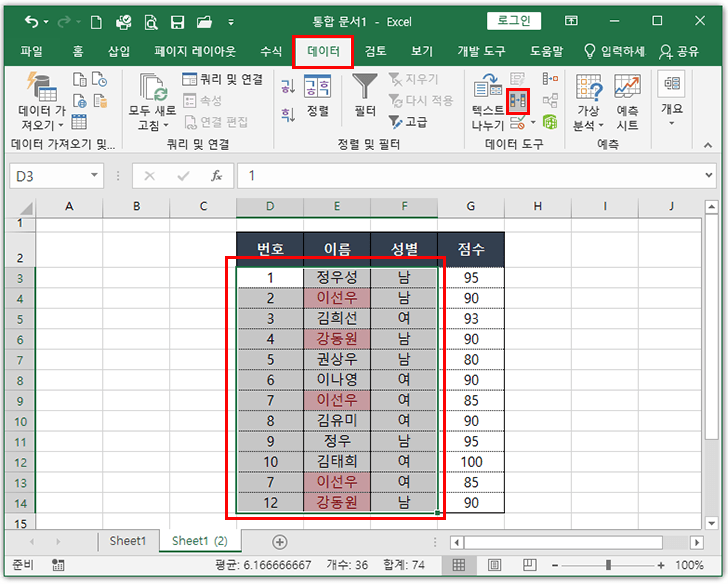The image size is (728, 584).
Task: Open Ribbon Display Options in the title bar
Action: 571,20
